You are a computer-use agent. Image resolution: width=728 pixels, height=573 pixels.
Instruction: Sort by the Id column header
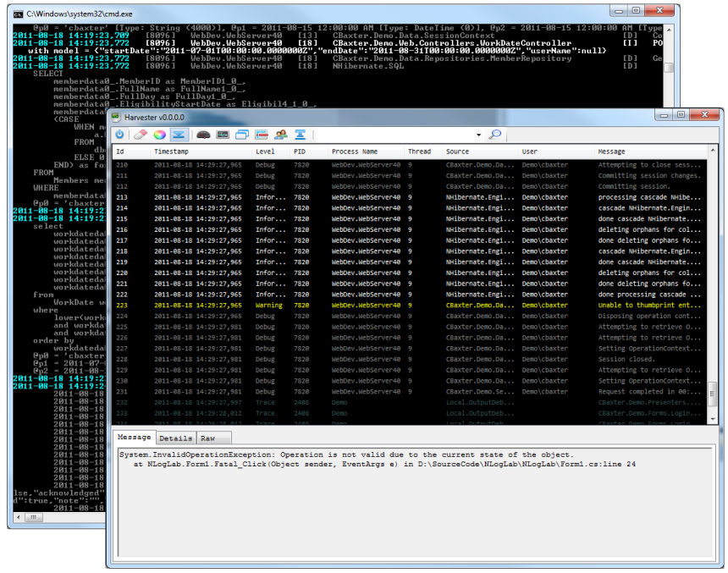(131, 152)
